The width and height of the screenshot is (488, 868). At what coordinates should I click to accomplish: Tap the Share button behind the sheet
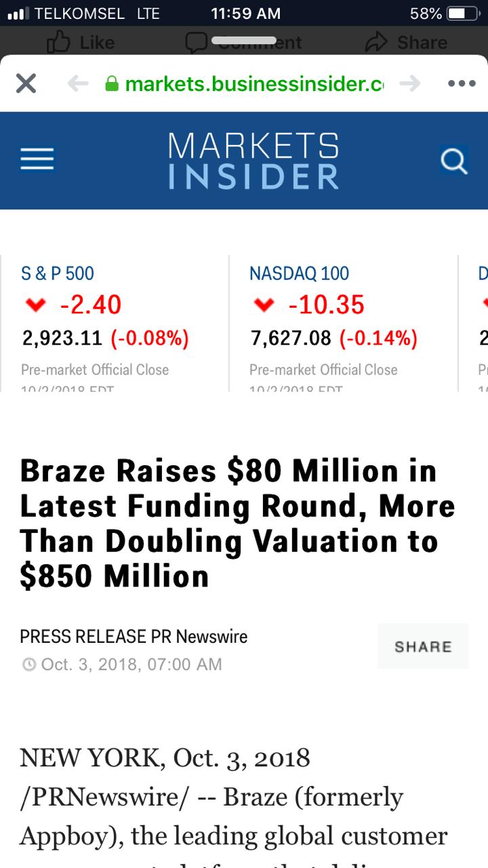(x=407, y=43)
